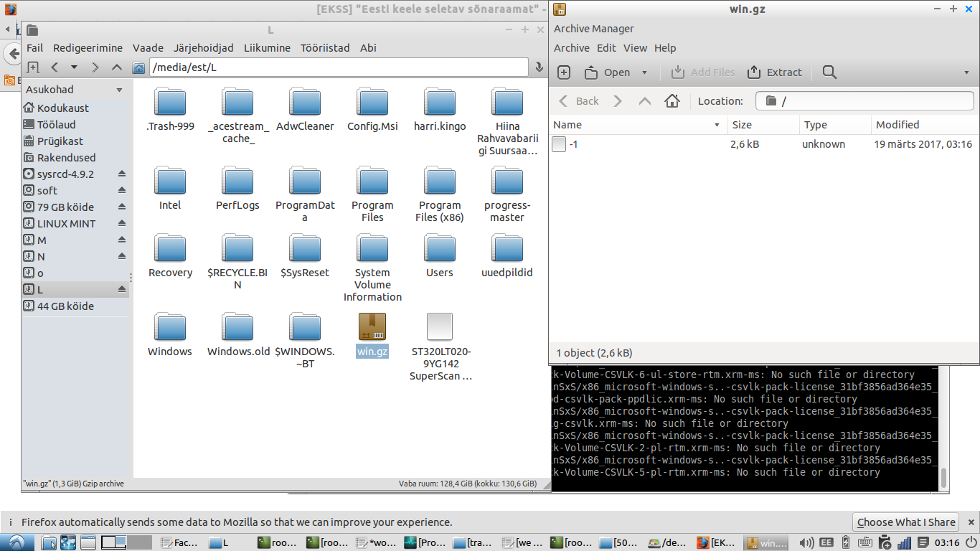
Task: Open the win.gz archive file icon
Action: pos(372,327)
